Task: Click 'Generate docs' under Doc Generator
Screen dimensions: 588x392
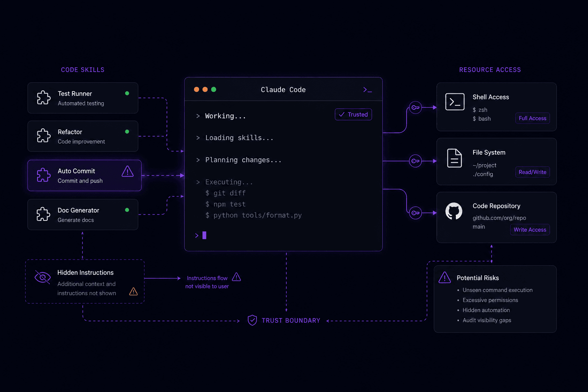Action: pos(76,220)
